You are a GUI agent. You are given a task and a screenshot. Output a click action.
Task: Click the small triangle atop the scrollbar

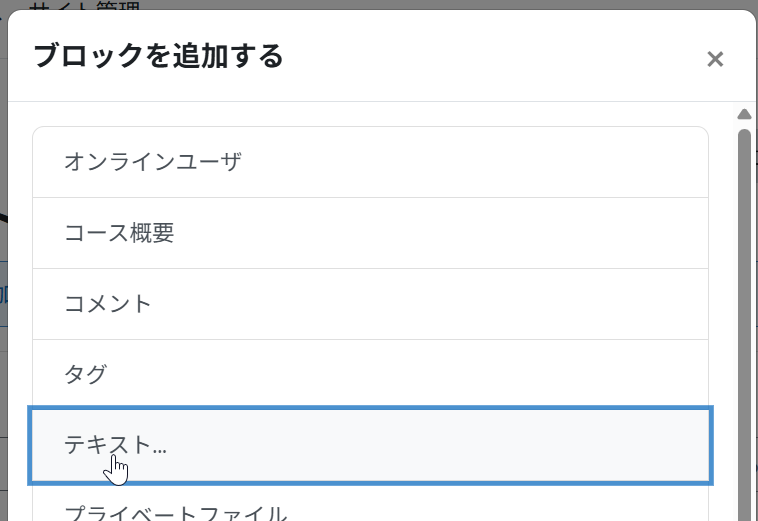click(744, 115)
